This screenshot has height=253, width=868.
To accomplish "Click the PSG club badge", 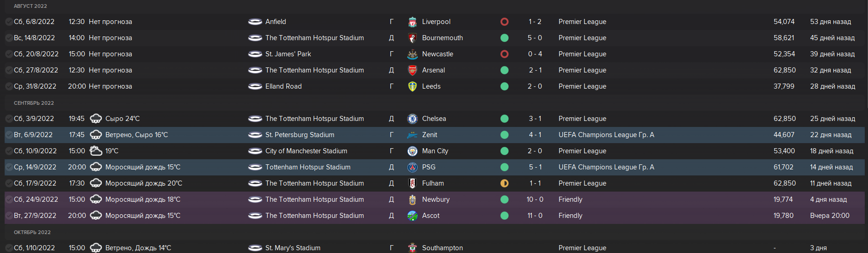I will point(412,167).
